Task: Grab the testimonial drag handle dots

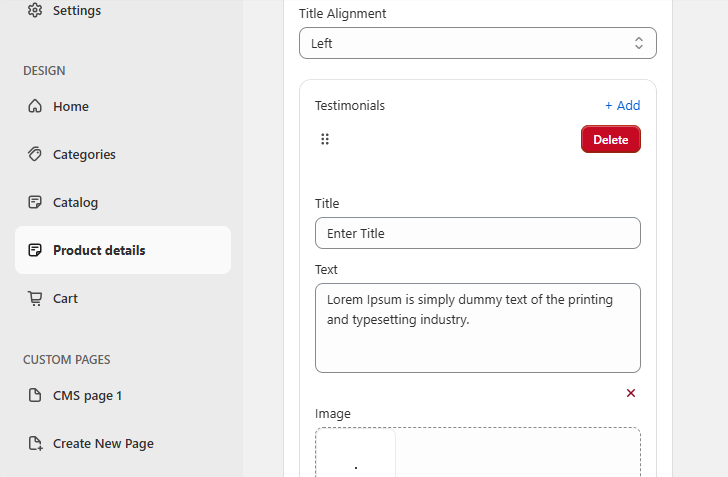Action: (325, 139)
